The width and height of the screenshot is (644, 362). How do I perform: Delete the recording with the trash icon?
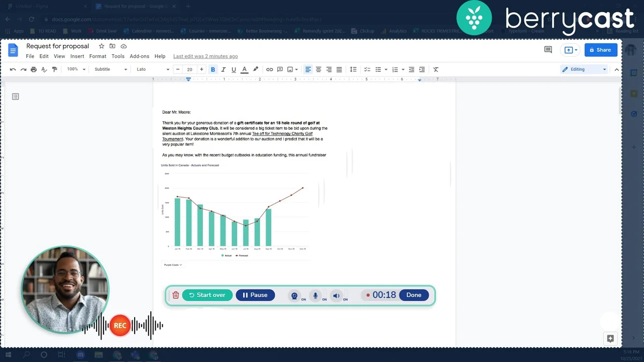tap(175, 295)
